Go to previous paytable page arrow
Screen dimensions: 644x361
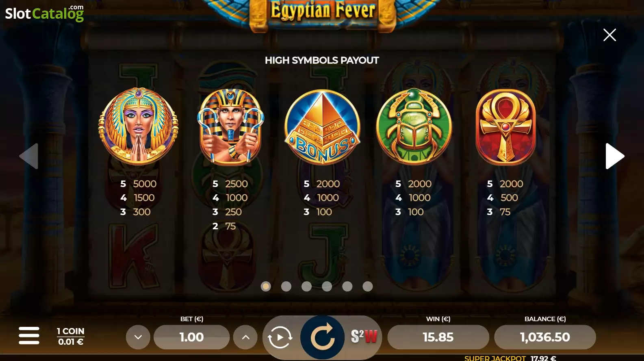pyautogui.click(x=29, y=156)
